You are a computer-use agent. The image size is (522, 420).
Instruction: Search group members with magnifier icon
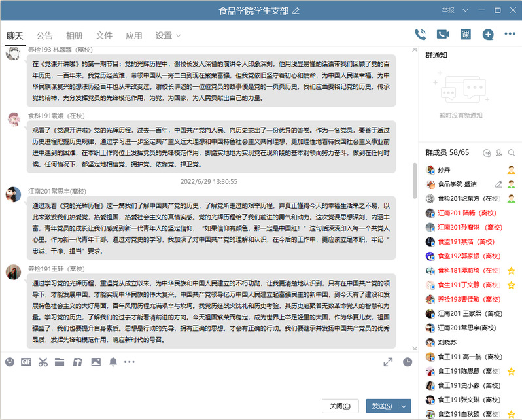point(512,153)
